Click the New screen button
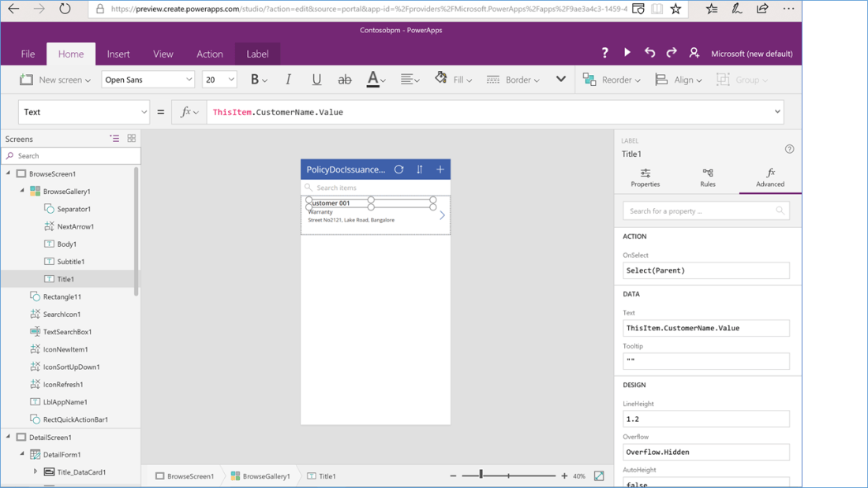 54,80
